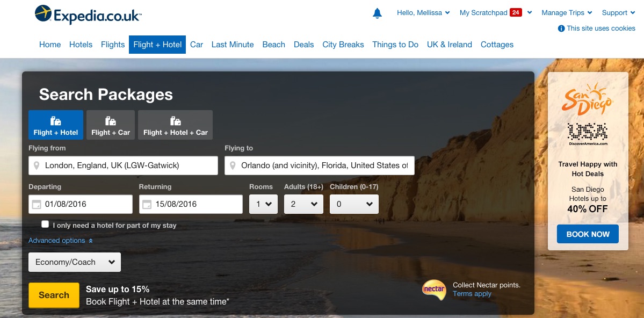Open the Departing date calendar icon
This screenshot has width=644, height=318.
pos(36,204)
